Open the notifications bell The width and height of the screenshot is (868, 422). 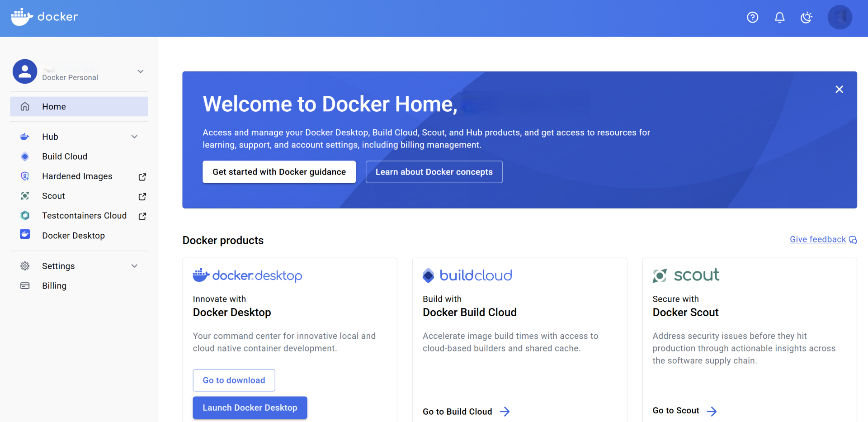(x=779, y=17)
